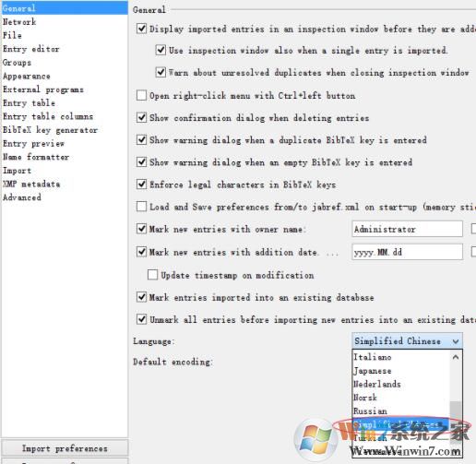476x464 pixels.
Task: Toggle Enforce legal characters in BibTeX keys
Action: pyautogui.click(x=141, y=184)
